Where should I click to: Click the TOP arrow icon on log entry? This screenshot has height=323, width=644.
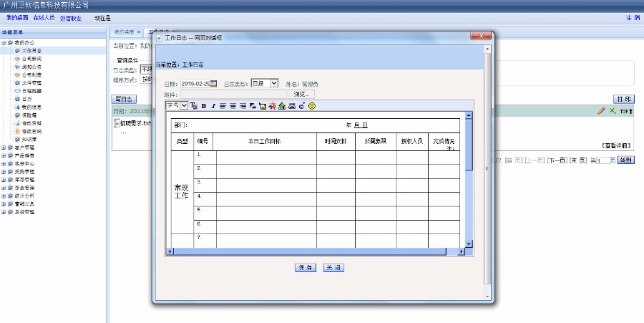coord(626,111)
